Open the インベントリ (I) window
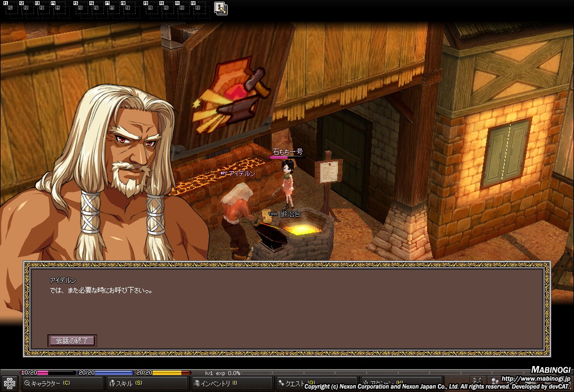Viewport: 574px width, 392px height. (x=232, y=383)
